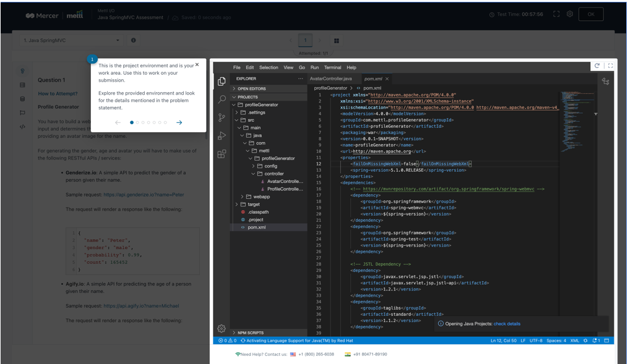
Task: Toggle fullscreen mode from the top Mettl bar
Action: (x=556, y=13)
